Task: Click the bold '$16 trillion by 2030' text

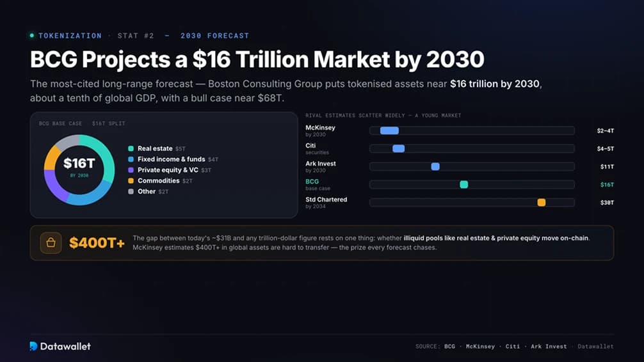Action: coord(494,84)
